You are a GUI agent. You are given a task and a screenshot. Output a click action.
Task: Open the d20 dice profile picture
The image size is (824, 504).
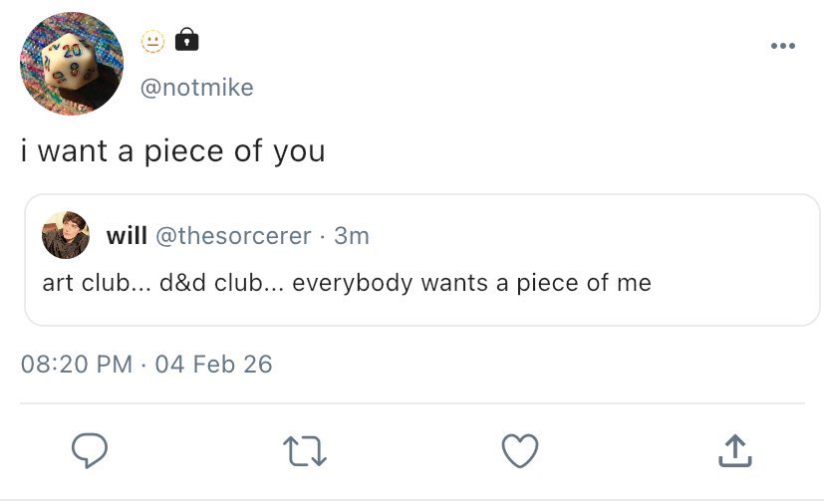pyautogui.click(x=72, y=64)
